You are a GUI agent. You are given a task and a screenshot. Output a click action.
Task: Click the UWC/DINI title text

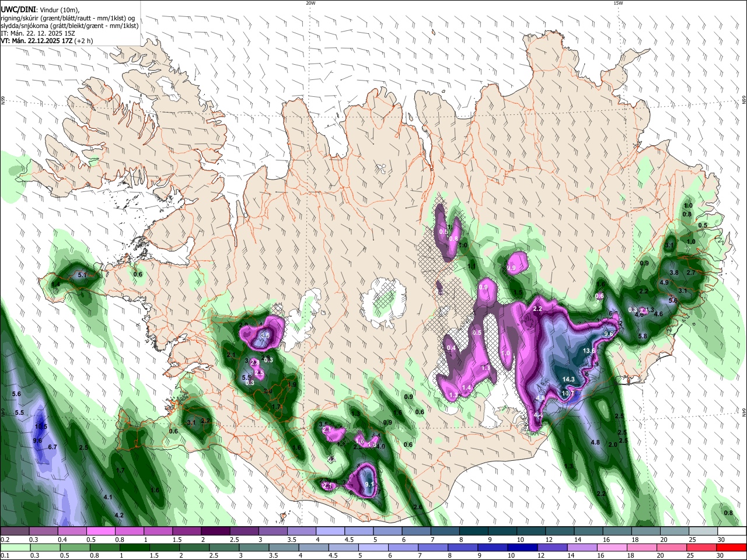coord(19,10)
